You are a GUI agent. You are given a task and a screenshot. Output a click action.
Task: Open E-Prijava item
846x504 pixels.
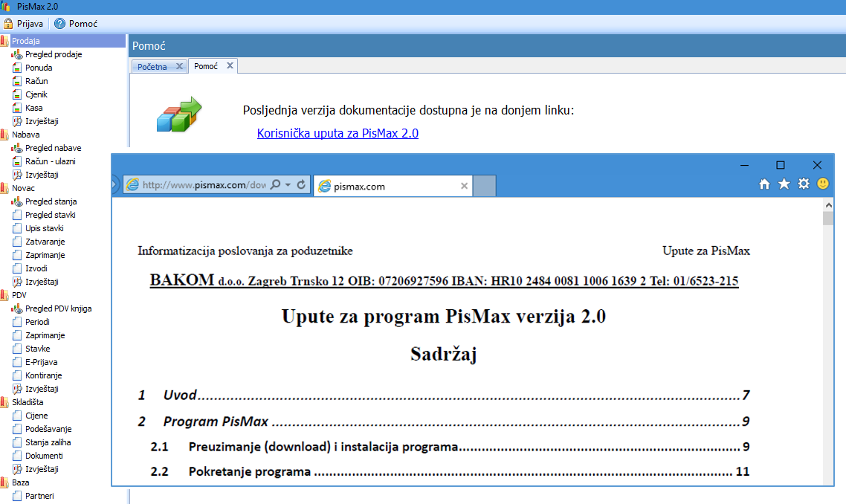41,362
